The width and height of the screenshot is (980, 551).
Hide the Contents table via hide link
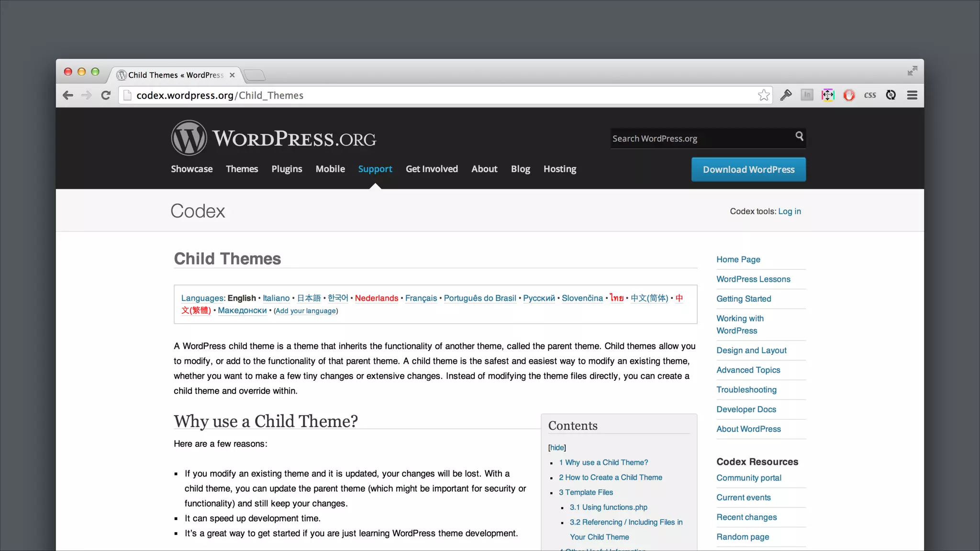point(557,448)
